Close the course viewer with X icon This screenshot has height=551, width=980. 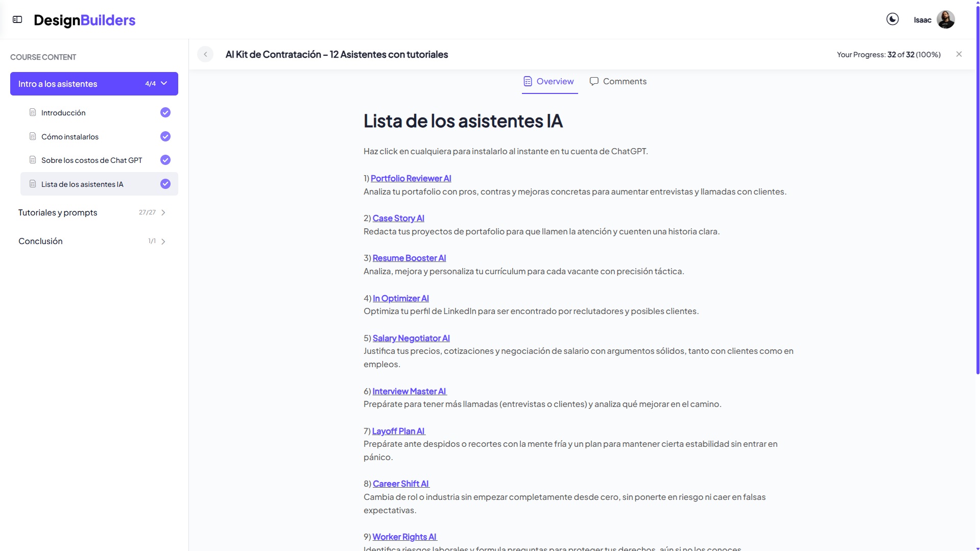(959, 54)
